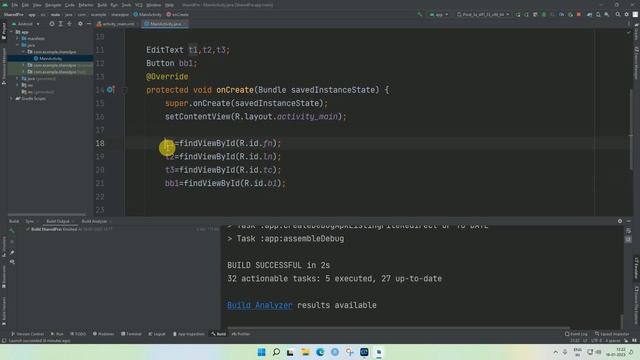The width and height of the screenshot is (640, 360).
Task: Toggle the build output view eye icon
Action: [12, 262]
